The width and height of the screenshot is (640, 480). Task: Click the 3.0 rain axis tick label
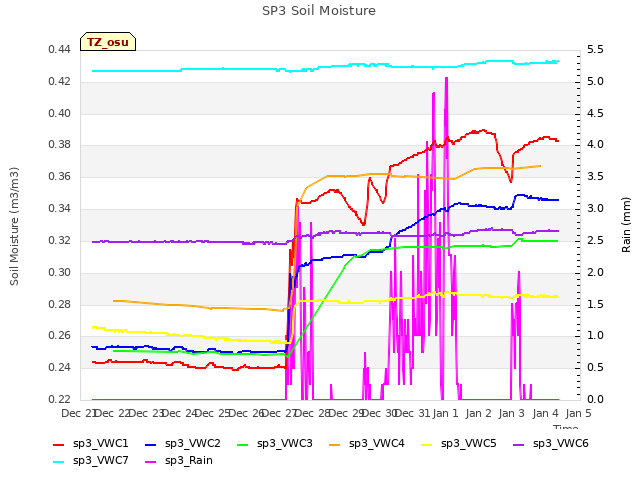click(x=595, y=209)
